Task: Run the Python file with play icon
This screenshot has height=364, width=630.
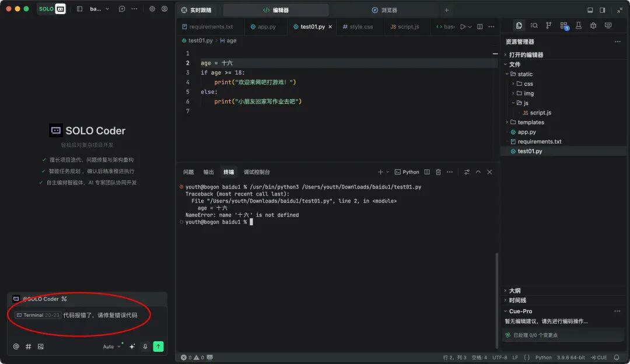Action: [x=463, y=26]
